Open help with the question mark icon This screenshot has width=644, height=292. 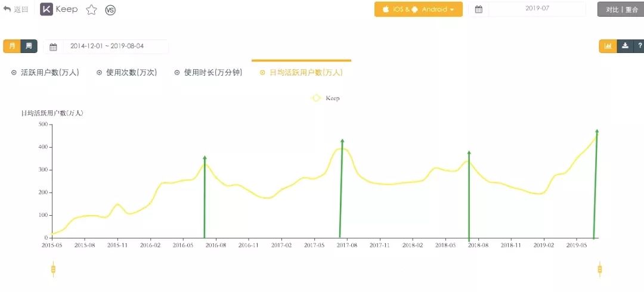pos(639,46)
